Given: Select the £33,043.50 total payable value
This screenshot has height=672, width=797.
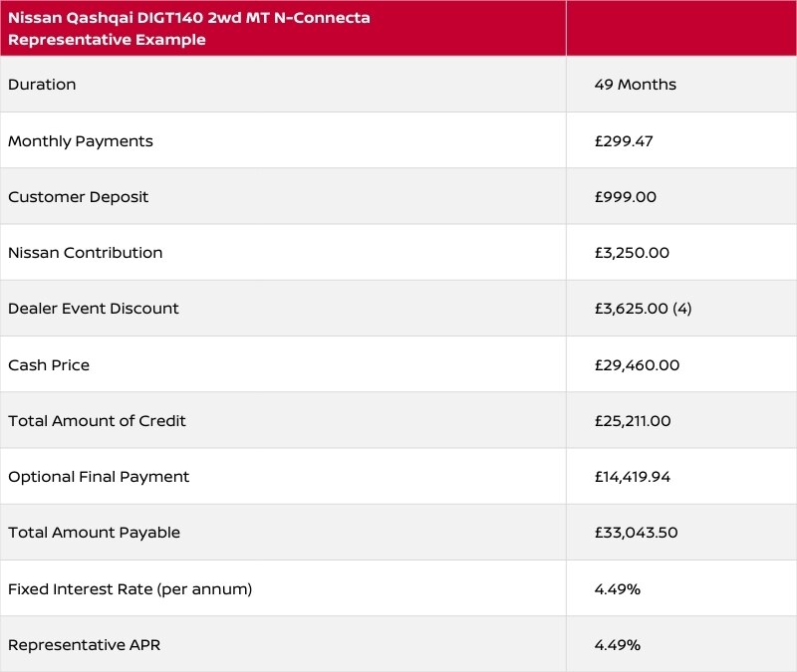Looking at the screenshot, I should [636, 533].
